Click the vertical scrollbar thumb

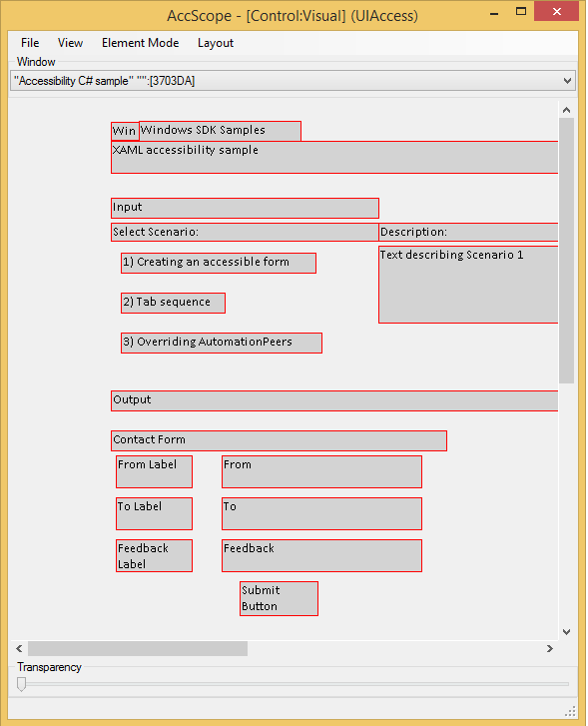click(x=566, y=251)
